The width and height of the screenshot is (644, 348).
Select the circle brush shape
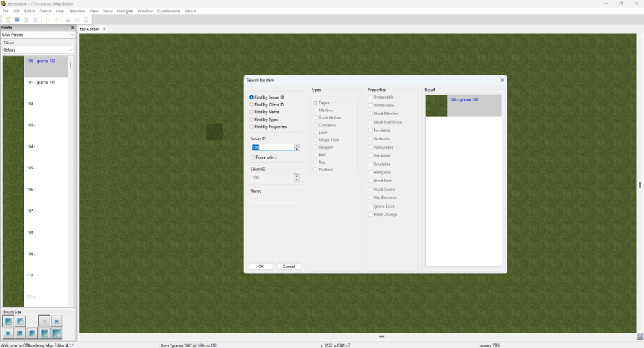coord(20,321)
